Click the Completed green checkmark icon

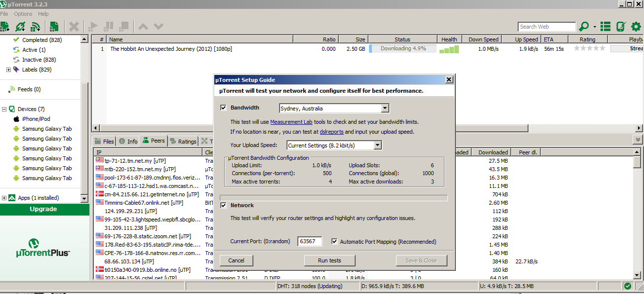click(x=16, y=39)
